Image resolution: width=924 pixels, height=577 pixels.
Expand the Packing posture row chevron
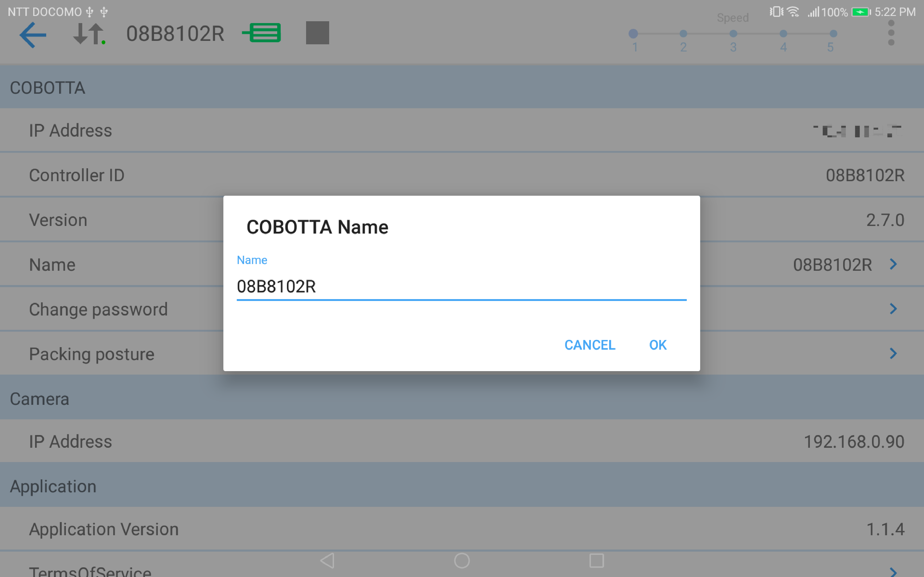[893, 353]
